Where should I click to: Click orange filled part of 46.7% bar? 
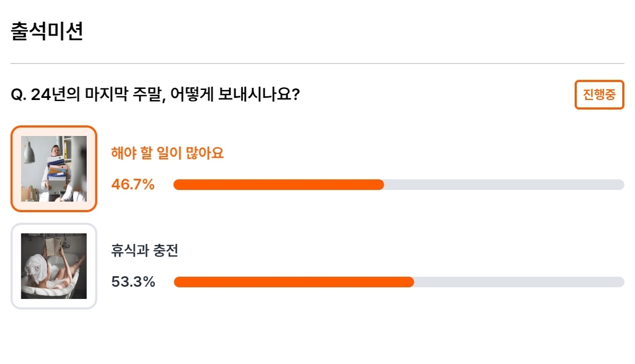pyautogui.click(x=279, y=185)
